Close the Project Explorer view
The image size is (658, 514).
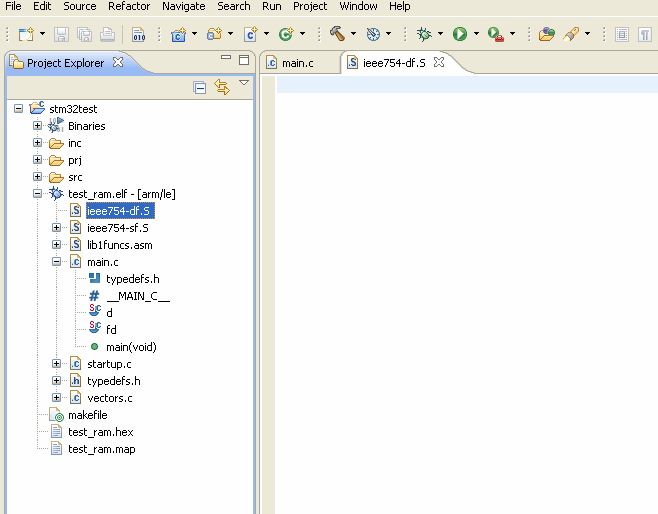coord(118,62)
